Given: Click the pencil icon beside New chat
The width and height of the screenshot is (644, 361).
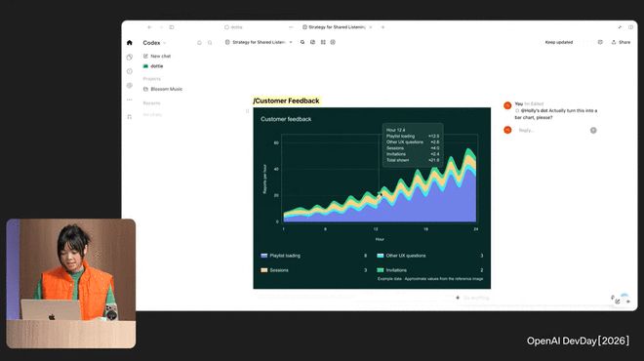Looking at the screenshot, I should [145, 56].
